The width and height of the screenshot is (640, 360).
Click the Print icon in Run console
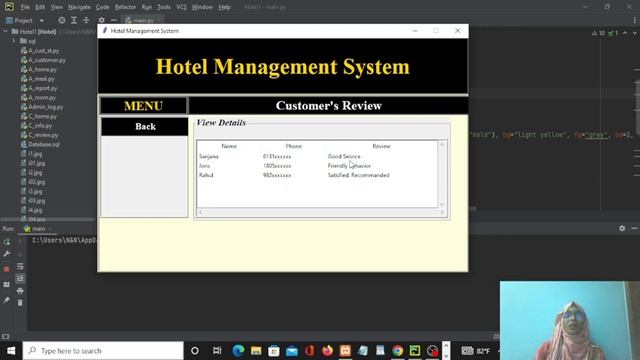tap(20, 291)
